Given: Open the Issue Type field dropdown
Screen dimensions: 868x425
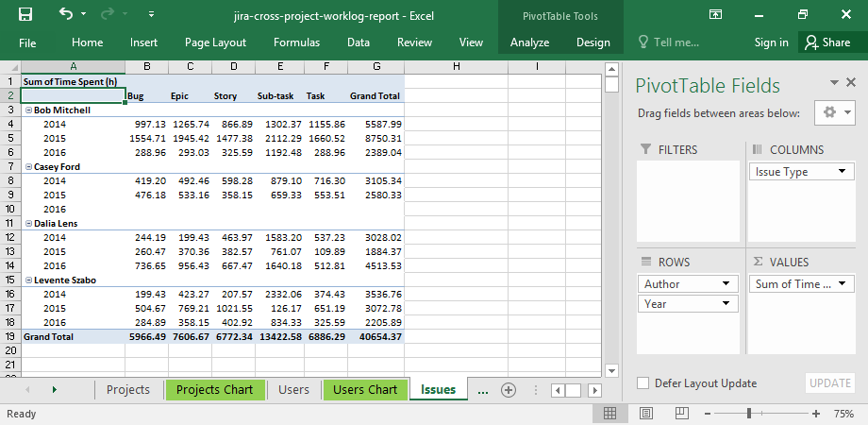Looking at the screenshot, I should click(842, 172).
